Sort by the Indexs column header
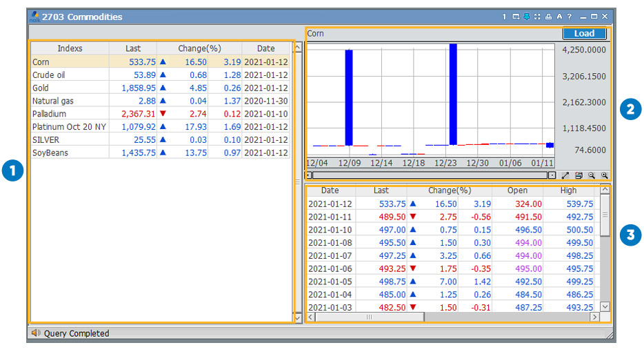 click(x=70, y=48)
